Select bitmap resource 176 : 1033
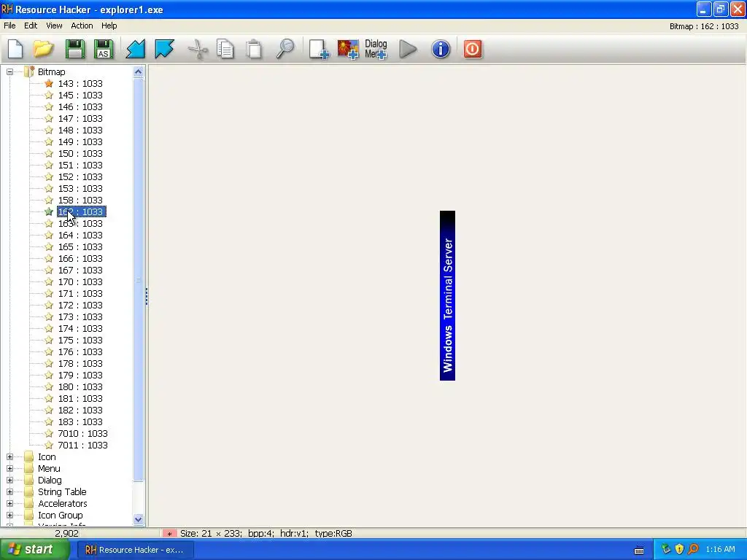The image size is (747, 560). [x=80, y=352]
